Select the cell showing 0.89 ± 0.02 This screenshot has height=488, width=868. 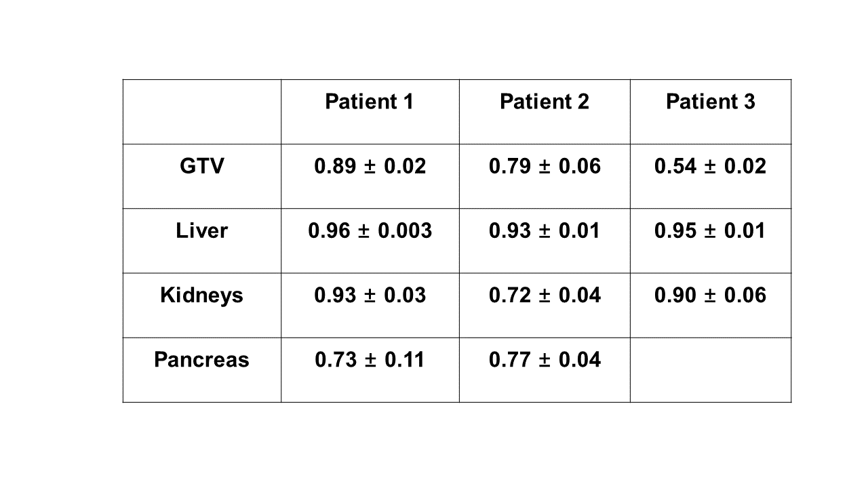[x=370, y=166]
